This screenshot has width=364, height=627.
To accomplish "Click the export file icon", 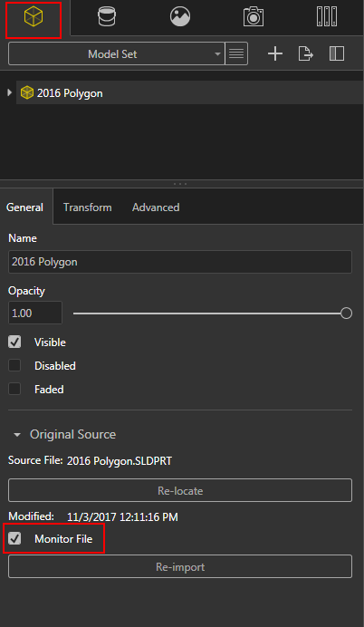I will coord(306,53).
